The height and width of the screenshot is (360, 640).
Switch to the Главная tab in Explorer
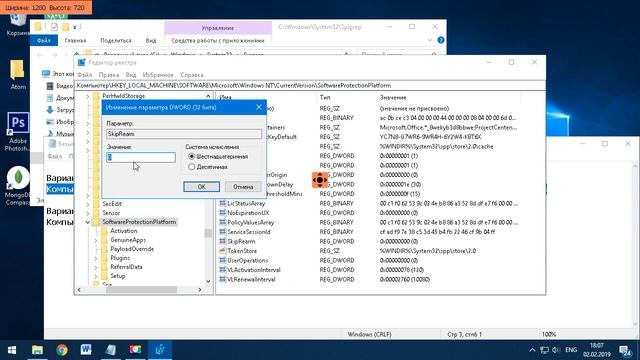[75, 40]
